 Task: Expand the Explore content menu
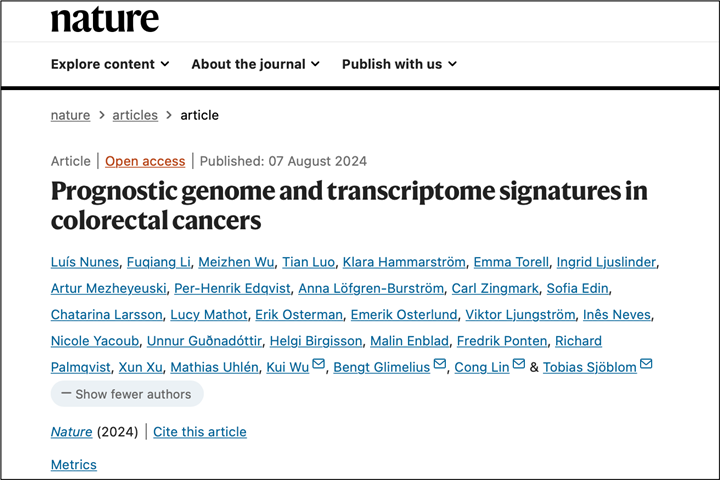pos(110,64)
